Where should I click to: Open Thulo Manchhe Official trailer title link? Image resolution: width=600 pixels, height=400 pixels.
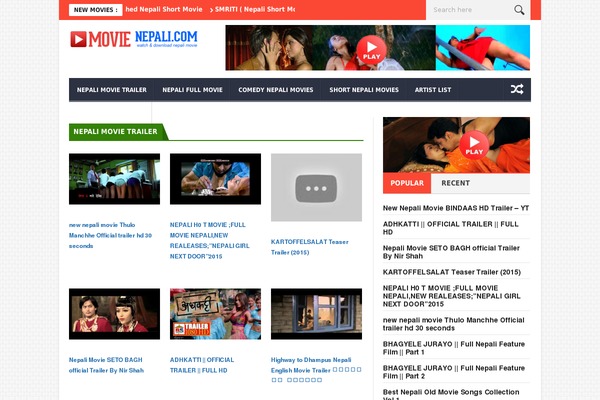coord(110,235)
